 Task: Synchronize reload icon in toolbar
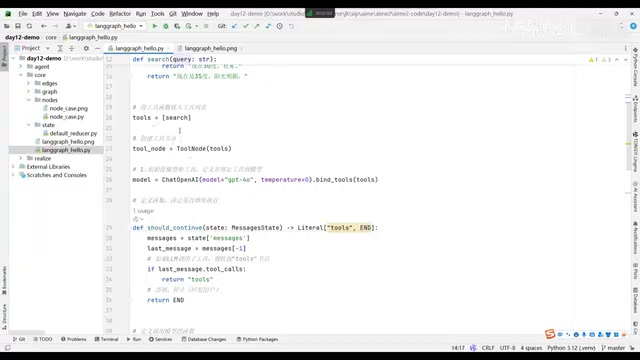pos(29,26)
